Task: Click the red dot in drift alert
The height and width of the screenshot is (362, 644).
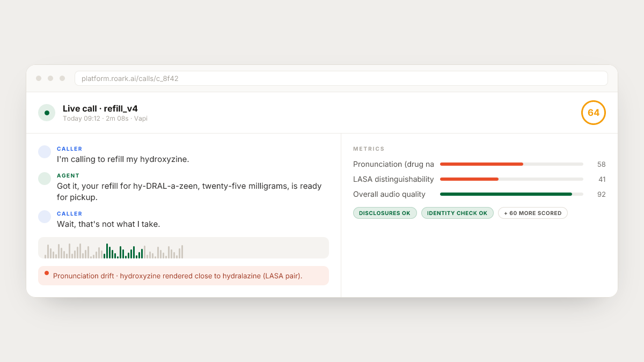Action: 47,273
